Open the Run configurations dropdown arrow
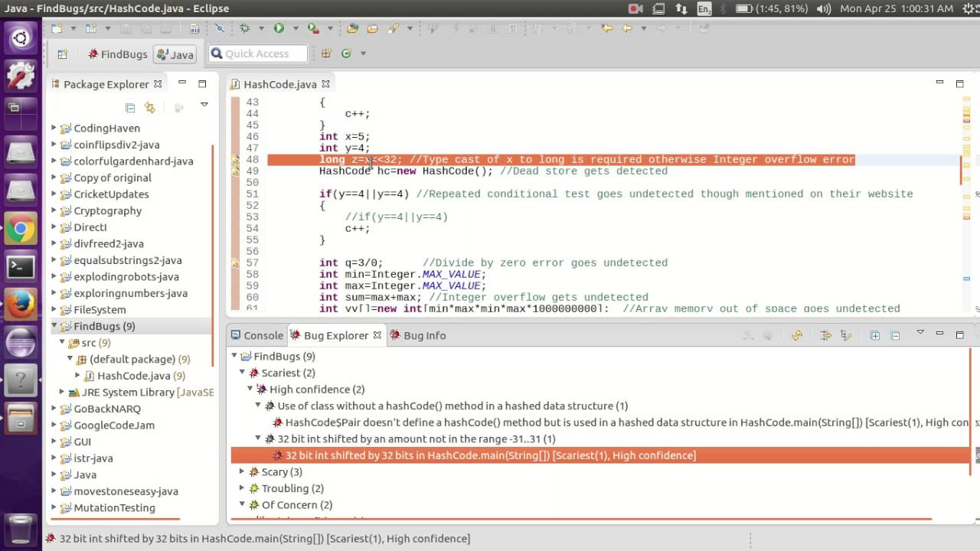Viewport: 980px width, 551px height. pos(296,28)
